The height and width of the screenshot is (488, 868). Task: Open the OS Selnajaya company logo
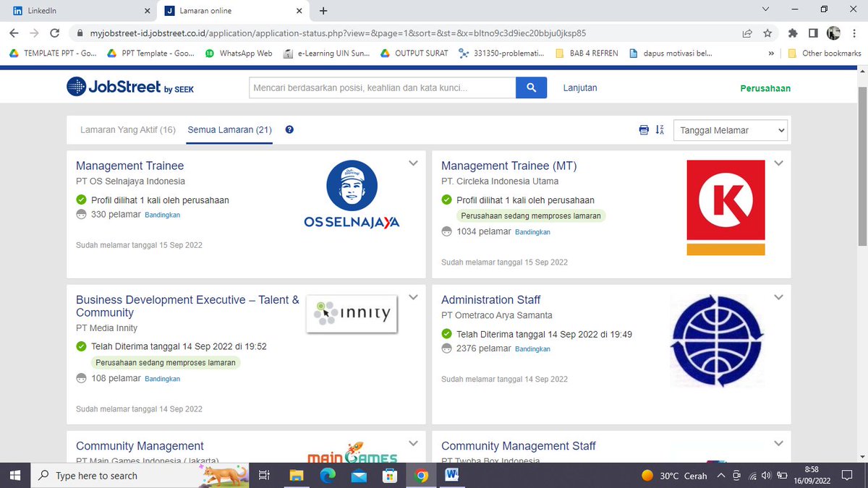point(352,195)
